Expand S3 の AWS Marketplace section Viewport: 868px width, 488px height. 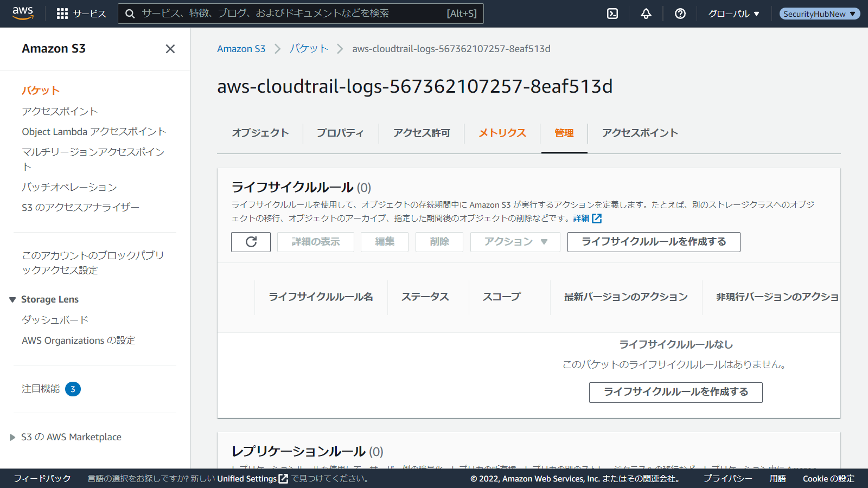(12, 437)
